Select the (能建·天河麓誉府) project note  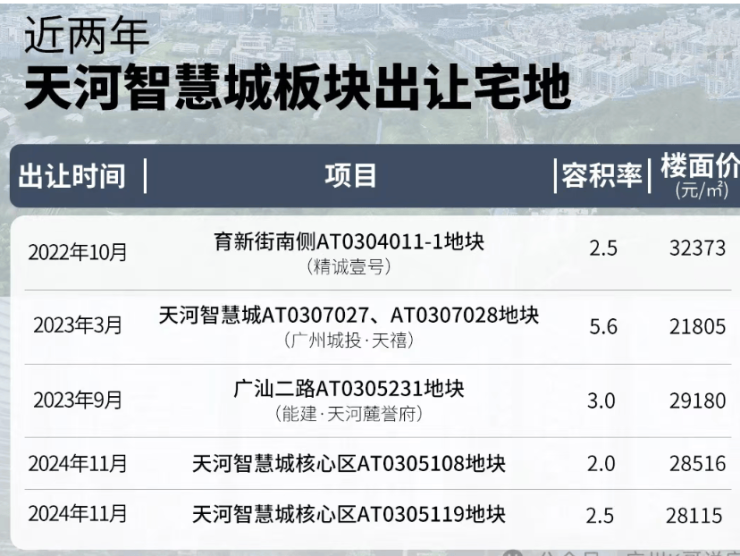[x=349, y=414]
